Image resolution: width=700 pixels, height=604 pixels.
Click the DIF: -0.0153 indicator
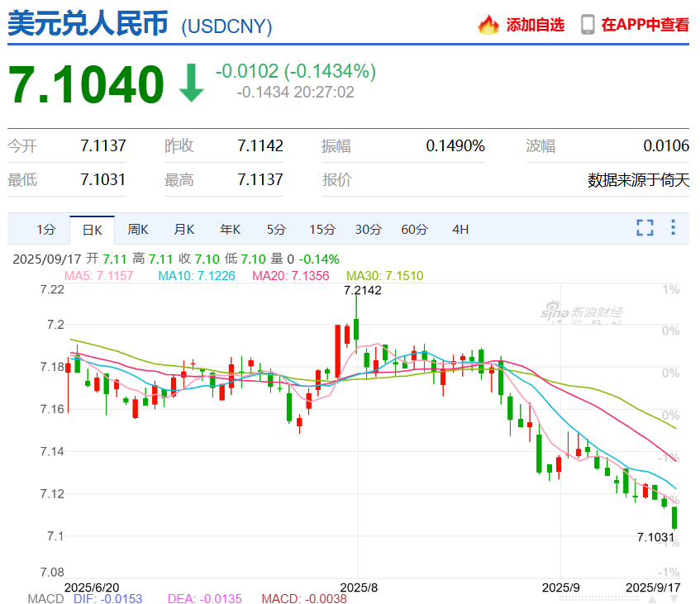tap(107, 599)
